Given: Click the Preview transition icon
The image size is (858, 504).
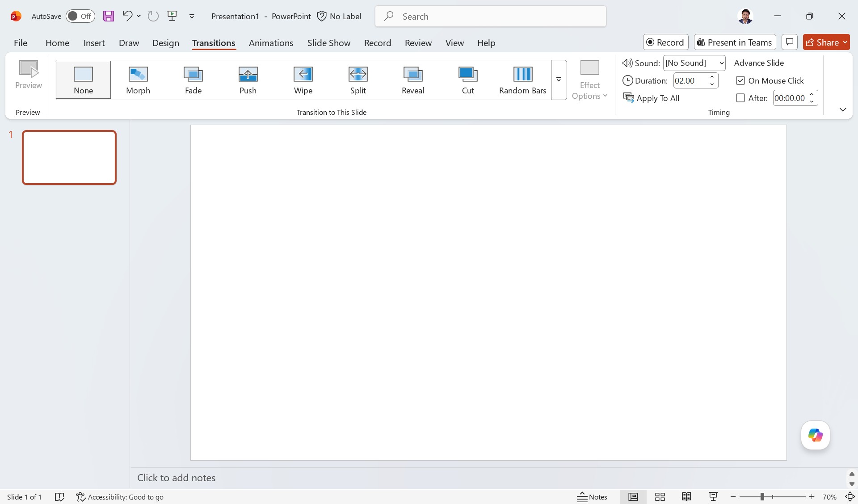Looking at the screenshot, I should (29, 75).
